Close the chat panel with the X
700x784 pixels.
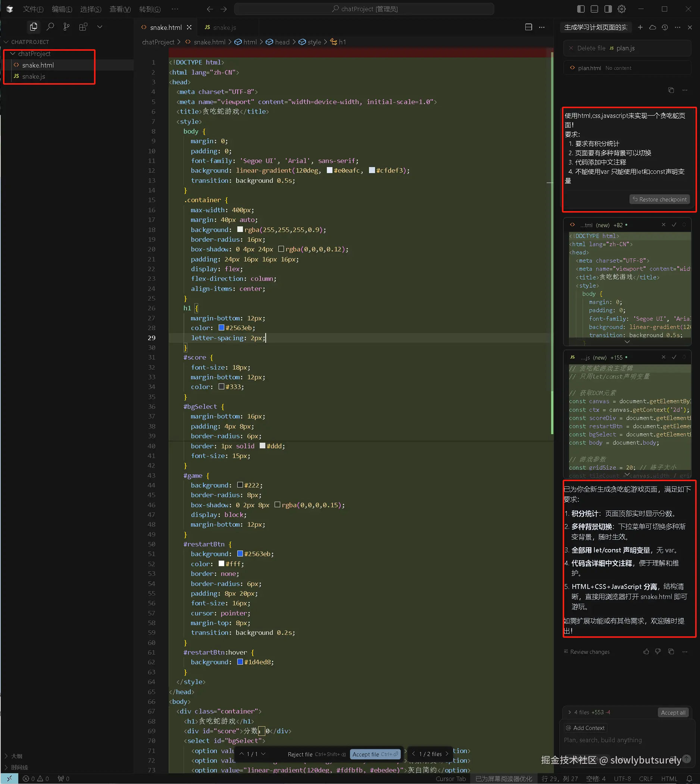690,27
